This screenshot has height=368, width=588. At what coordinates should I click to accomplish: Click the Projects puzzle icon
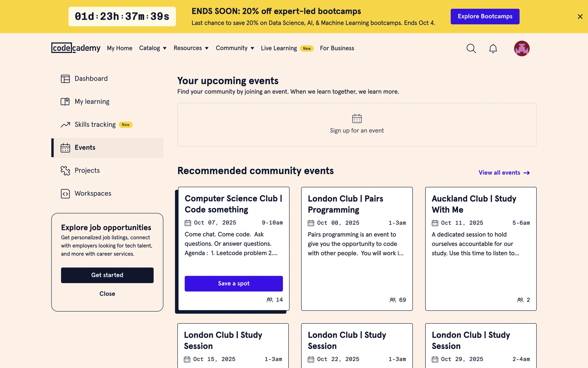pyautogui.click(x=65, y=171)
